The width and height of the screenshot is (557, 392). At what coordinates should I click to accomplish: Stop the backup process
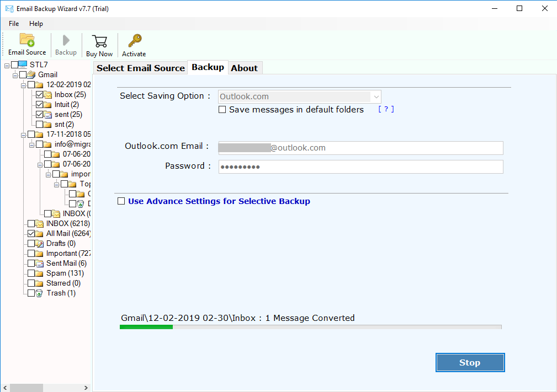coord(470,363)
